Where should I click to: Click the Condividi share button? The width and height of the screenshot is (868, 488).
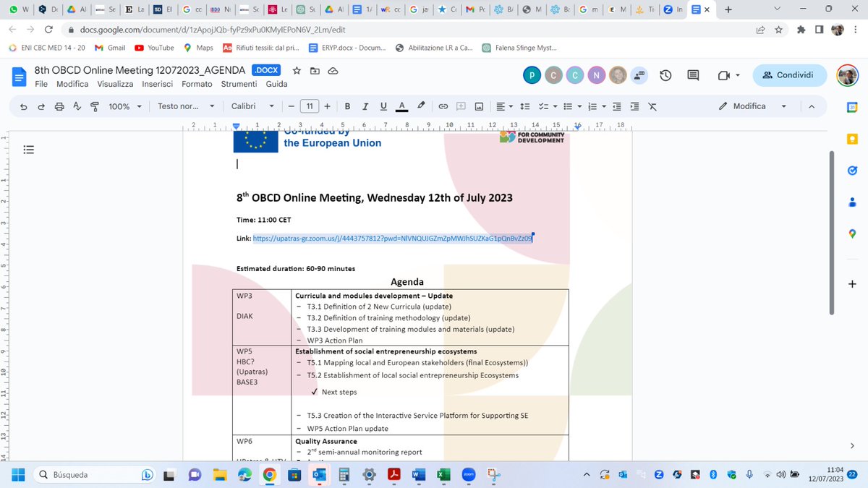point(789,75)
